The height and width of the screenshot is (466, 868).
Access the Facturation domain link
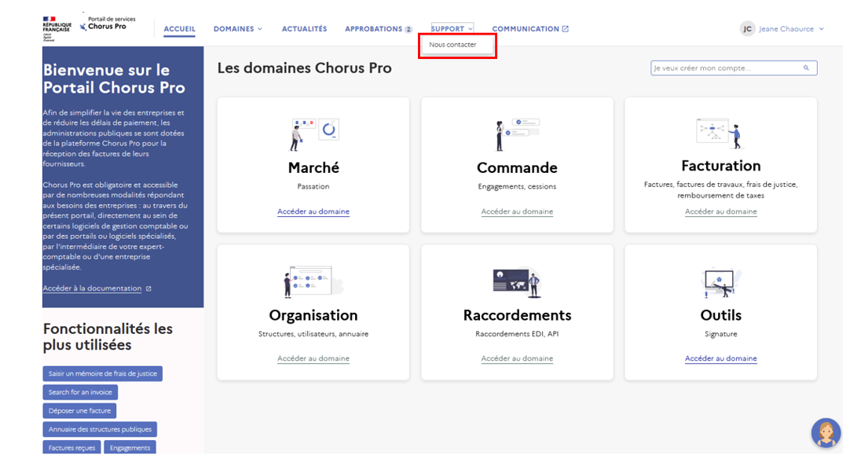(x=721, y=211)
